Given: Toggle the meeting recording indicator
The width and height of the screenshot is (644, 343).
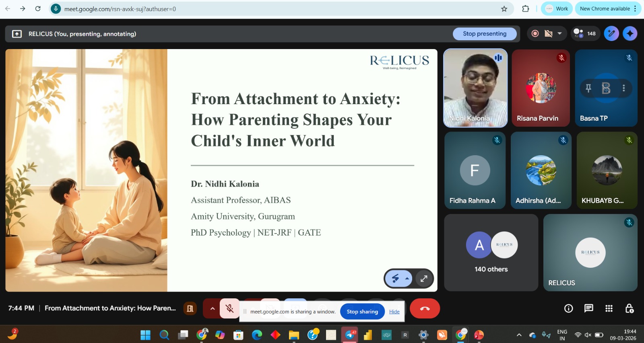Looking at the screenshot, I should (x=535, y=34).
